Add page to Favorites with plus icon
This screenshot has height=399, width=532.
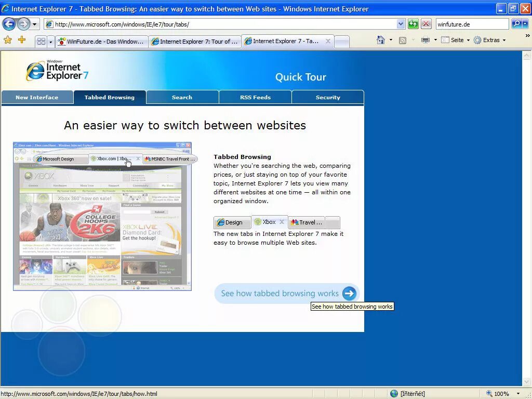(x=22, y=40)
